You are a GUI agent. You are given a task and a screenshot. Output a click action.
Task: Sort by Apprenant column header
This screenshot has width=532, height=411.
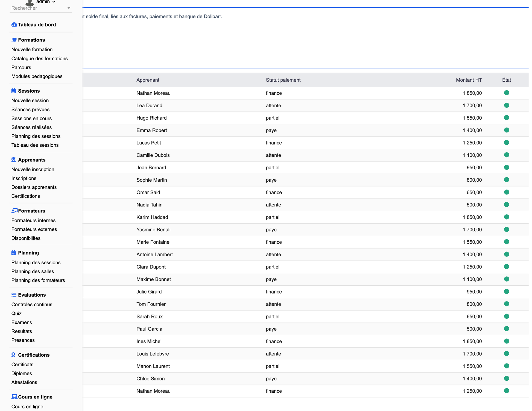[x=148, y=80]
